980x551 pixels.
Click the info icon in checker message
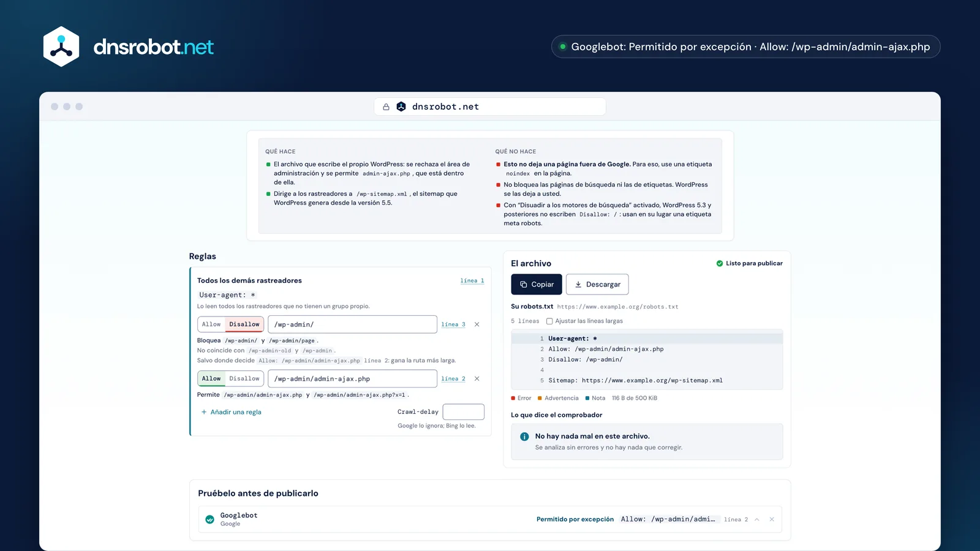click(524, 437)
